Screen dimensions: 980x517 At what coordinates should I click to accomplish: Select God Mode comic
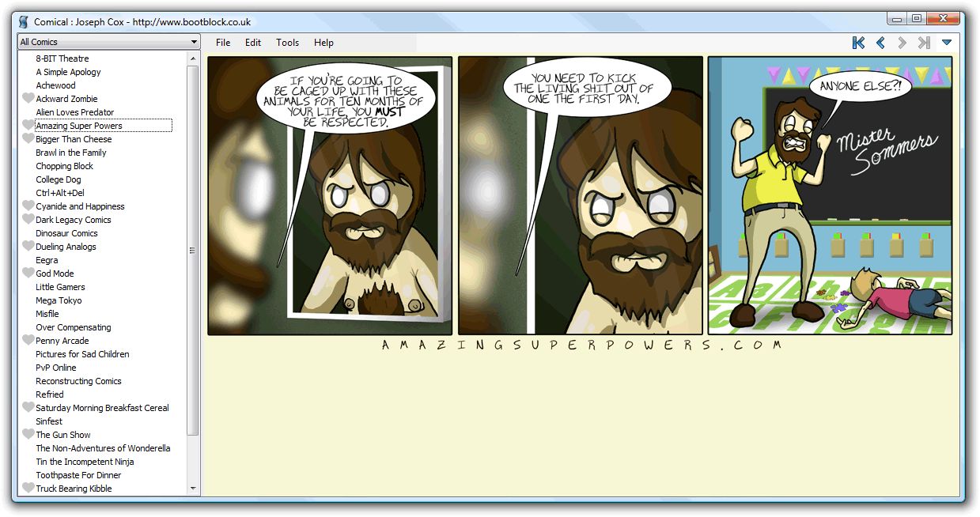[x=55, y=274]
